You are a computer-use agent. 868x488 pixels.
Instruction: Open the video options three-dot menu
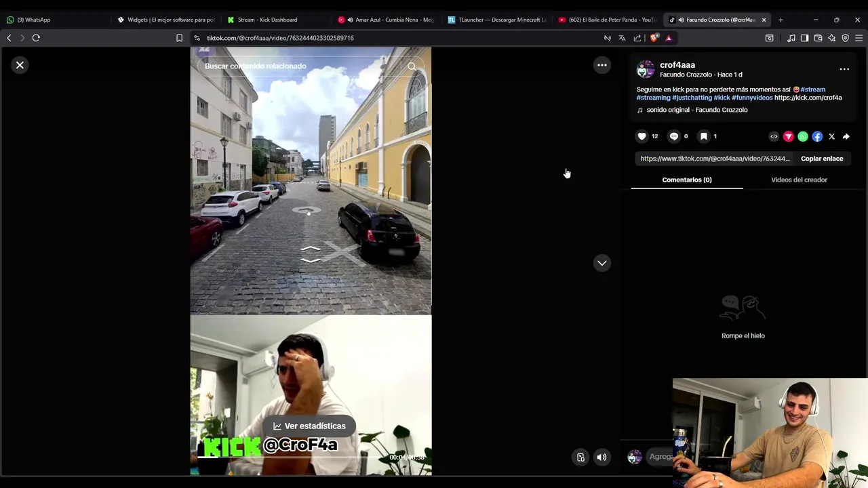601,65
